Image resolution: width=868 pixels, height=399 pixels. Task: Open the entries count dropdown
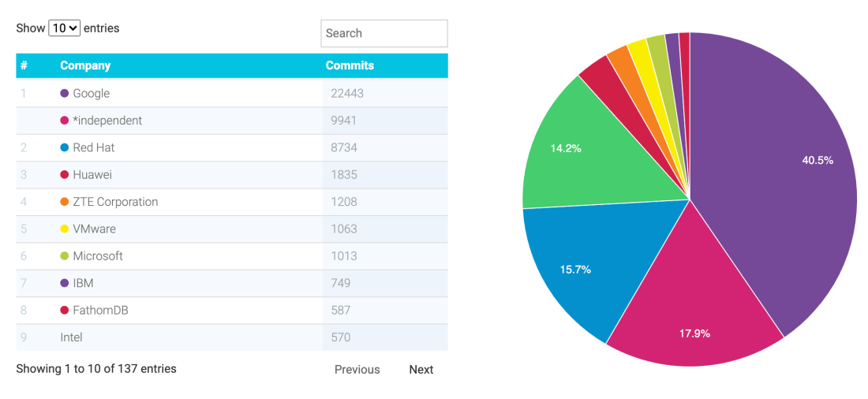coord(64,28)
